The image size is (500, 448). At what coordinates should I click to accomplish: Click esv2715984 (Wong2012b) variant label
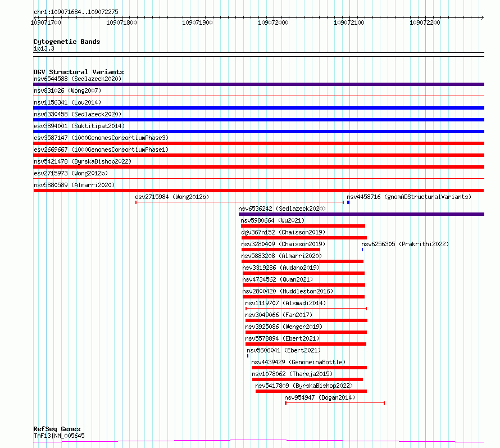click(172, 197)
